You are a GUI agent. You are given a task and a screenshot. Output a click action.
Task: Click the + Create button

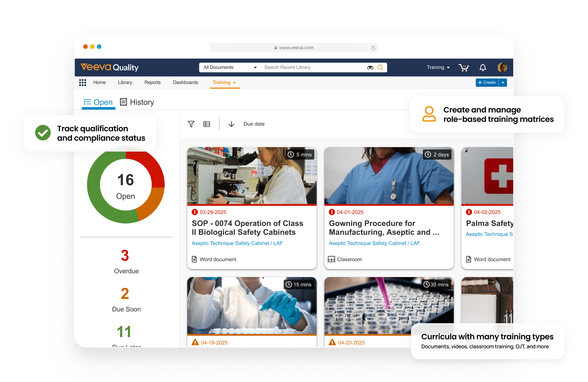click(x=487, y=82)
